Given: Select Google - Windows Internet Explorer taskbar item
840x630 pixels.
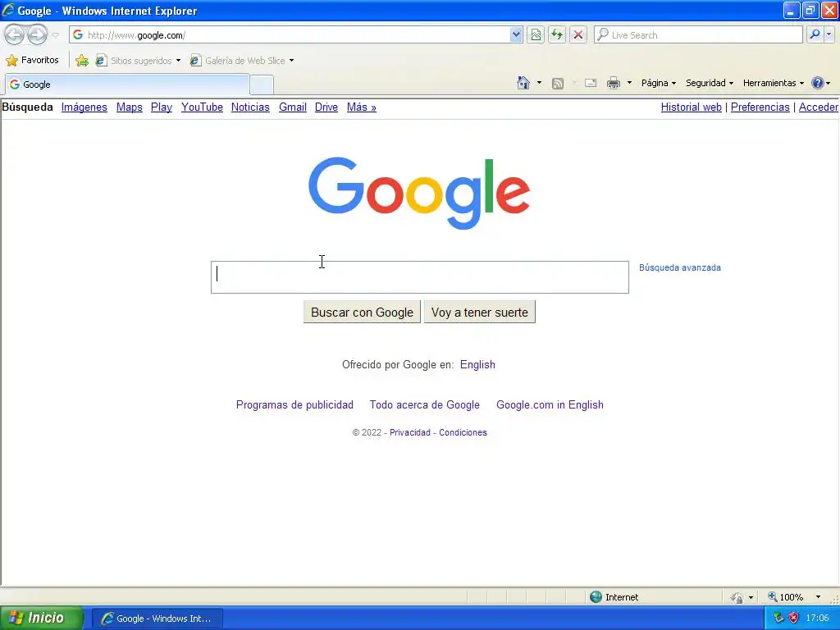Looking at the screenshot, I should pyautogui.click(x=157, y=619).
